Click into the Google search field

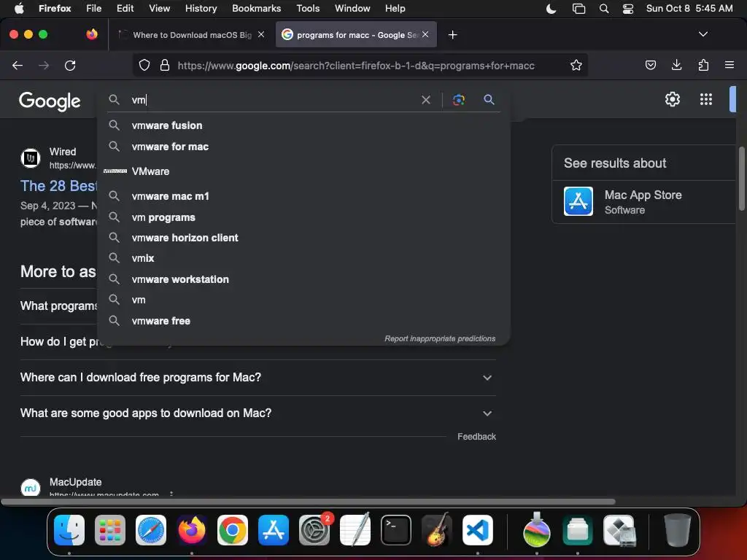tap(274, 99)
